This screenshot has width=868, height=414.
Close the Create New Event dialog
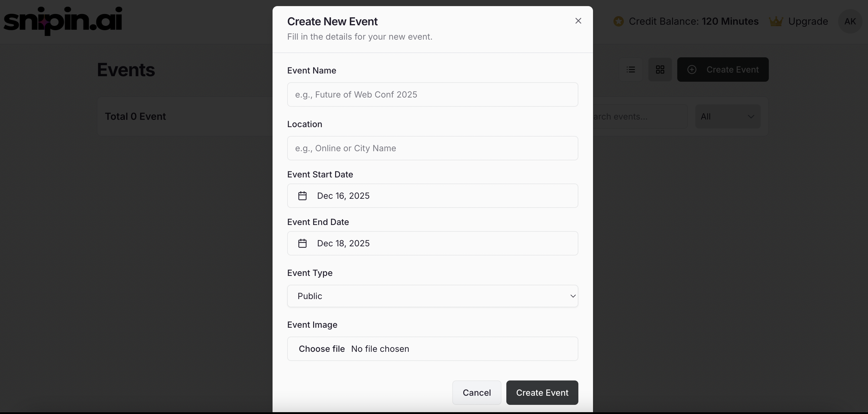click(578, 20)
